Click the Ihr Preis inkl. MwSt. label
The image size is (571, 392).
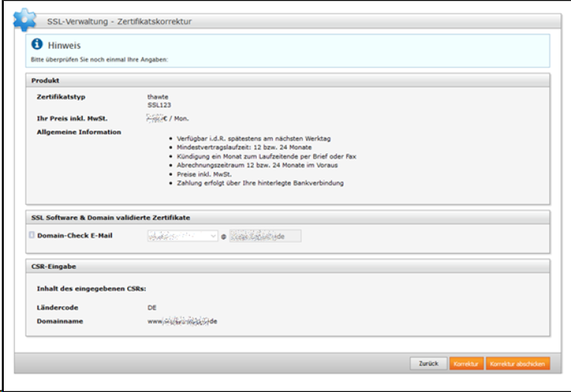click(72, 119)
